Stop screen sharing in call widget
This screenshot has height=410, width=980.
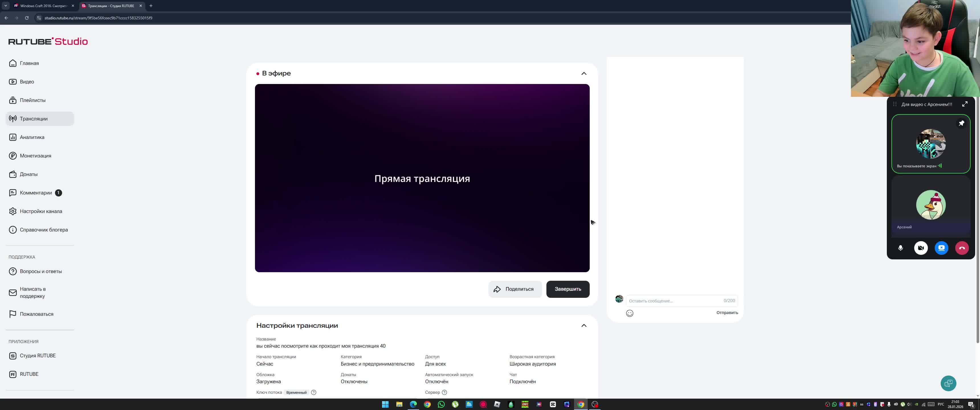941,248
